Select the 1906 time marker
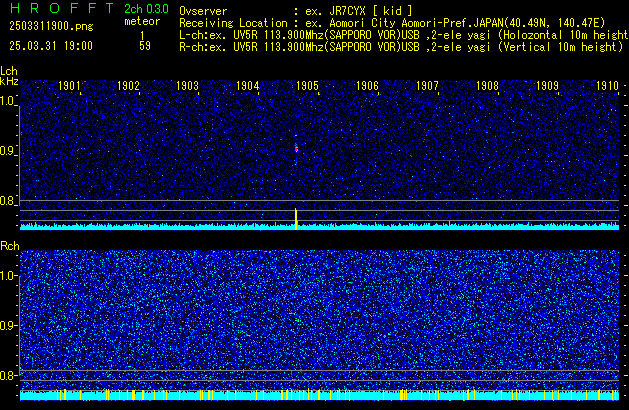 click(x=367, y=86)
